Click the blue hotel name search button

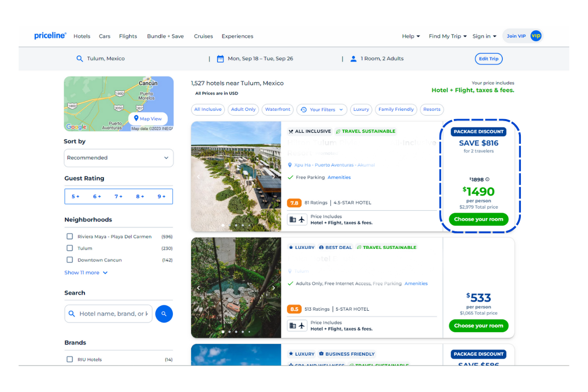(x=164, y=314)
